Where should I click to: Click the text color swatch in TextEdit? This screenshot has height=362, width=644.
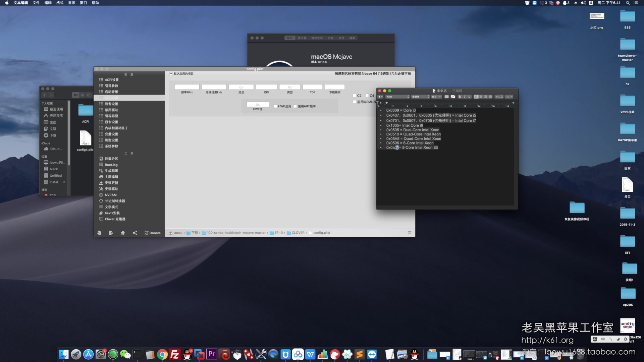point(446,97)
